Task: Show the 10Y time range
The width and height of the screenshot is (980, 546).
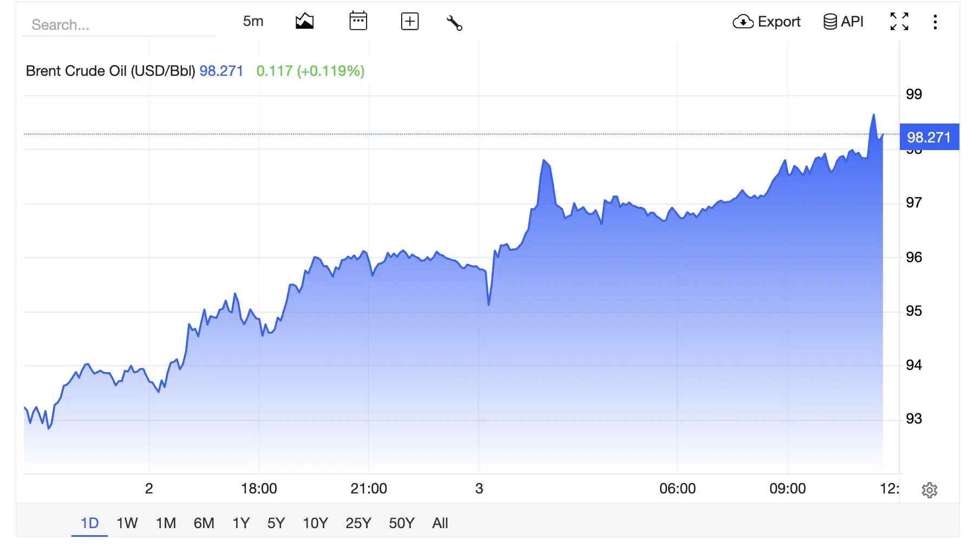Action: click(315, 523)
